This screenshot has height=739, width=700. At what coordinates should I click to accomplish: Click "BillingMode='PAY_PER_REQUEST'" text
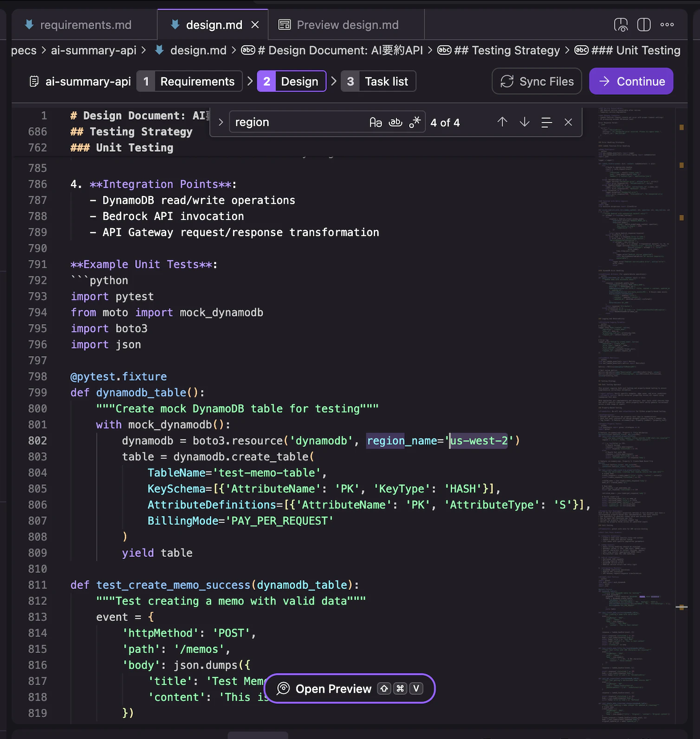coord(240,521)
